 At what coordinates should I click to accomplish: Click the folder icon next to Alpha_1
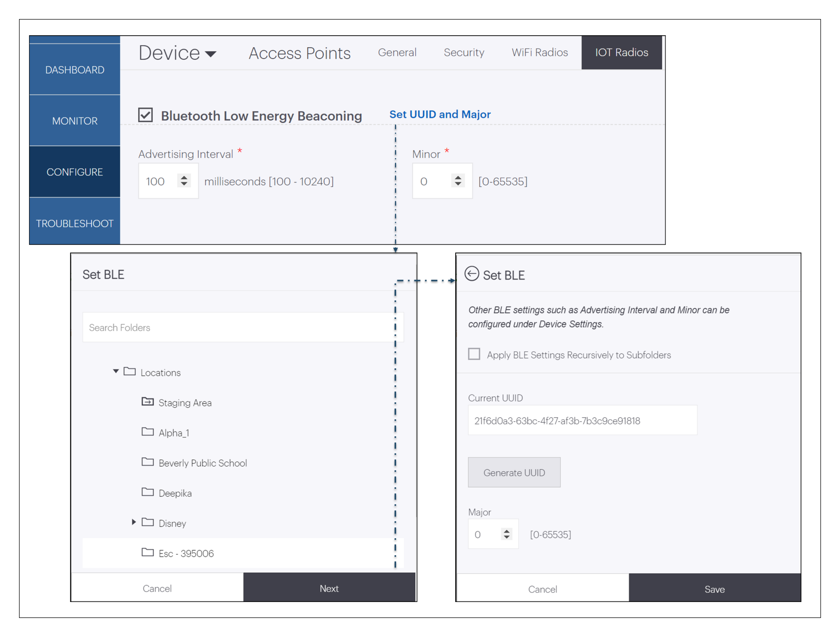point(148,432)
